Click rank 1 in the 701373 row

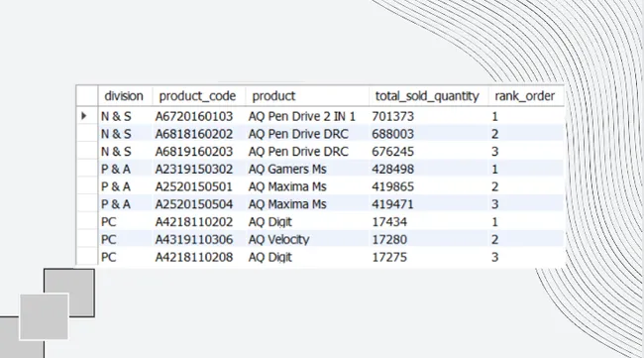pos(495,117)
